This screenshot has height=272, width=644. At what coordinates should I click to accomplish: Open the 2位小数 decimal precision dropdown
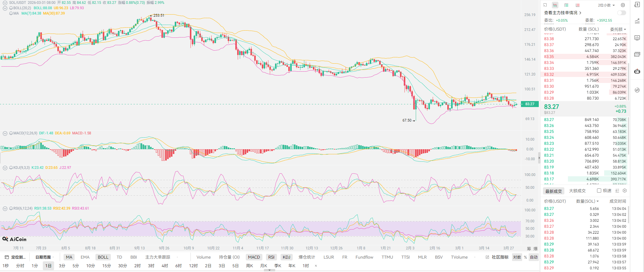click(x=606, y=5)
